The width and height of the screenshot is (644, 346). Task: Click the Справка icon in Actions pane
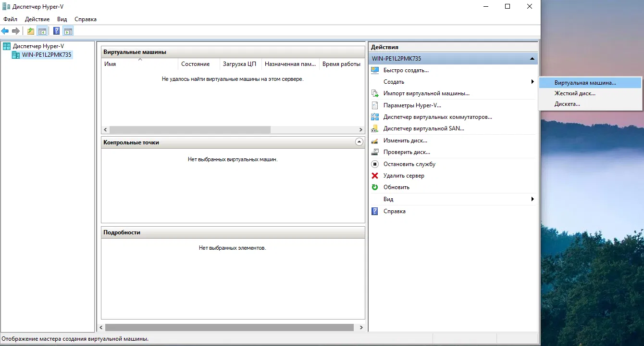coord(375,211)
